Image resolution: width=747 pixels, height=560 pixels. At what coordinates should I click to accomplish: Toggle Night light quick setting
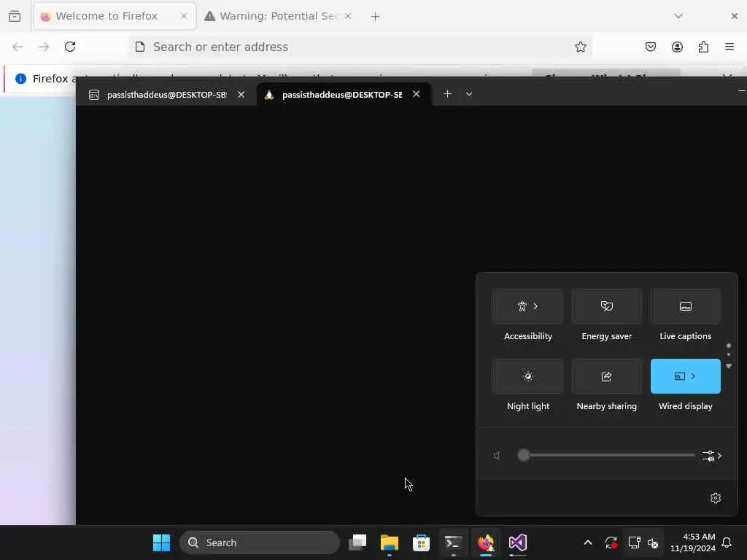[527, 376]
